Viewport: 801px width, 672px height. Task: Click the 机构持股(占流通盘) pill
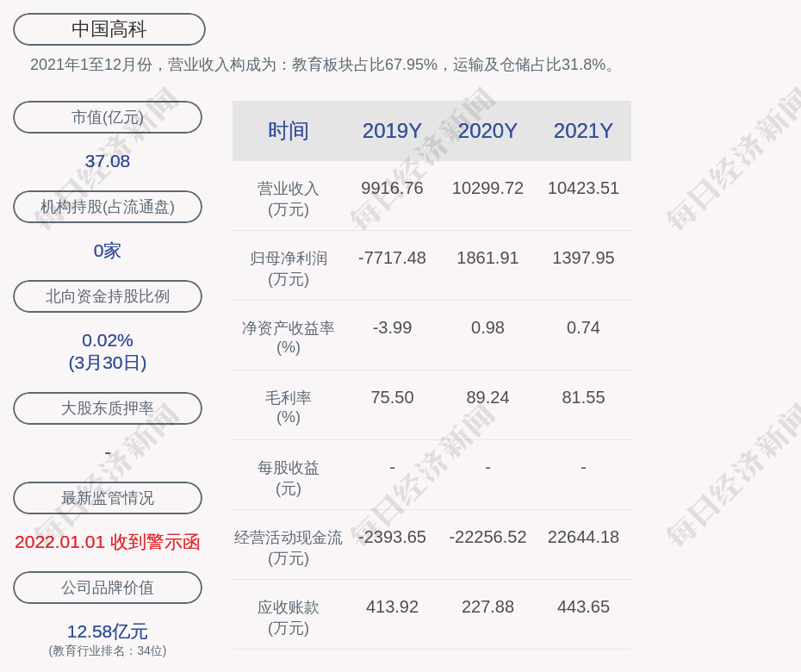click(108, 207)
